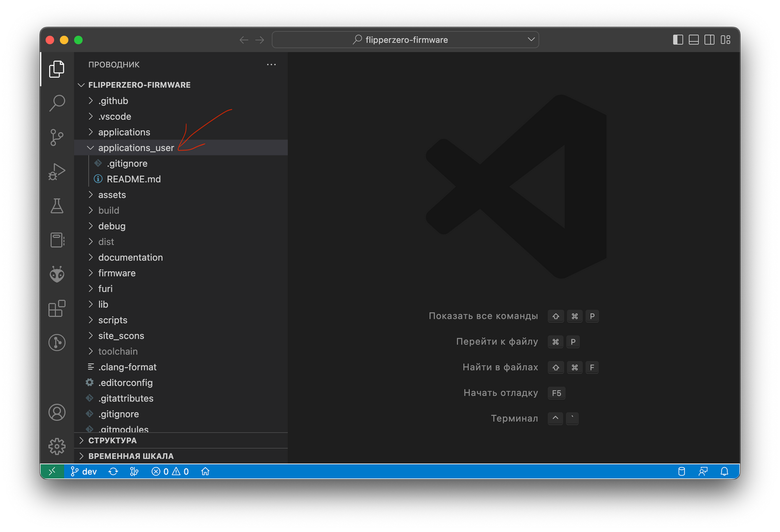The image size is (780, 532).
Task: Go forward with the right arrow
Action: click(260, 40)
